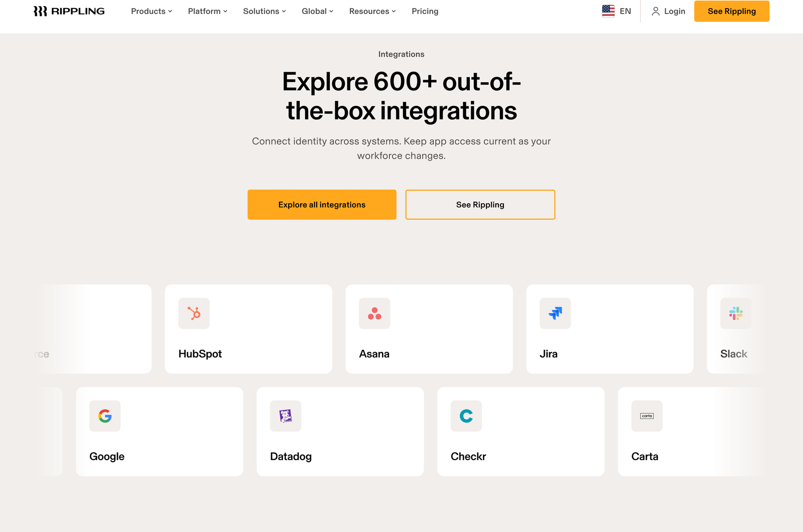Click the Checkr C logo icon
This screenshot has width=803, height=532.
click(x=466, y=416)
